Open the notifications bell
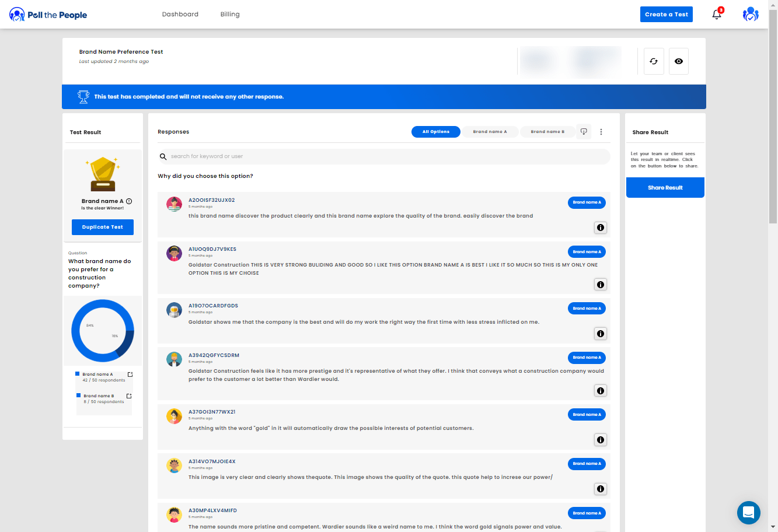 717,15
